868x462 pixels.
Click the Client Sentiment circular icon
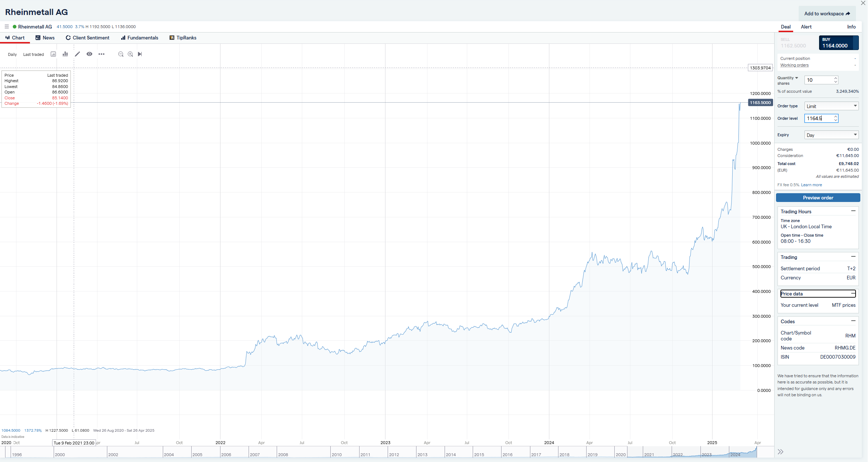68,38
